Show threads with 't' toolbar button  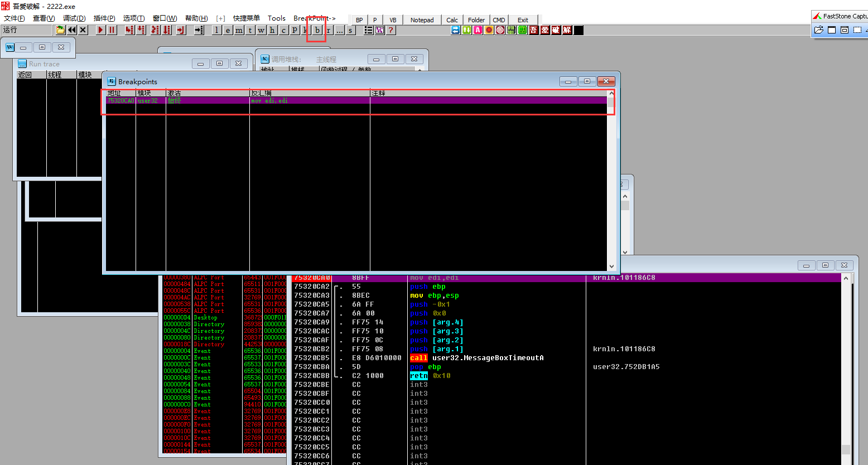point(250,30)
